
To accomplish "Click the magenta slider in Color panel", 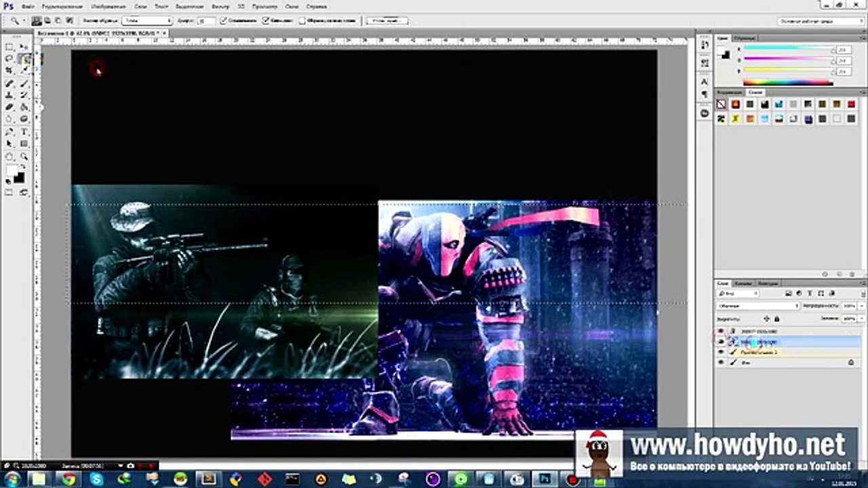I will click(788, 60).
